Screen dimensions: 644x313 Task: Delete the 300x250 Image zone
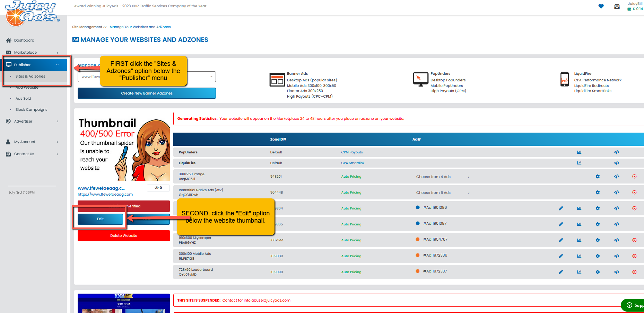(634, 177)
